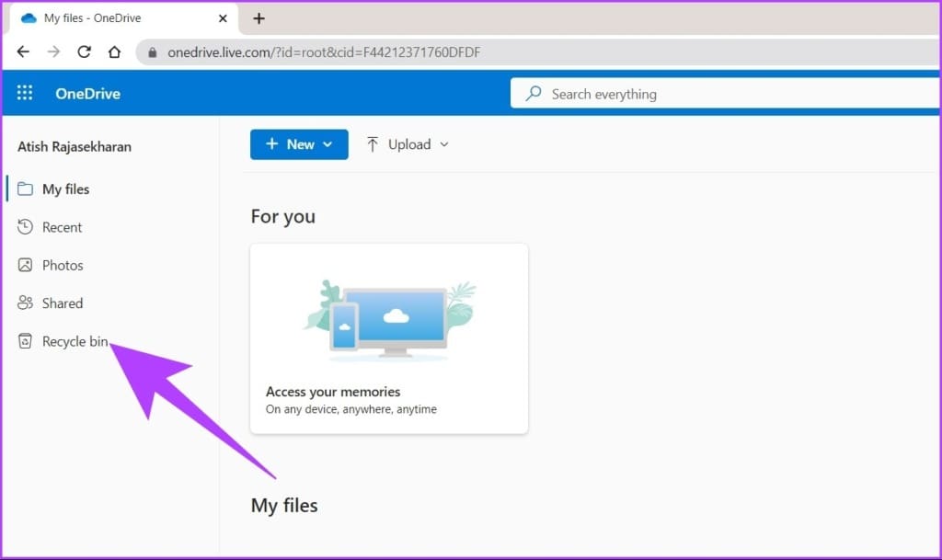Click the OneDrive cloud tab favicon
Image resolution: width=942 pixels, height=560 pixels.
point(29,18)
